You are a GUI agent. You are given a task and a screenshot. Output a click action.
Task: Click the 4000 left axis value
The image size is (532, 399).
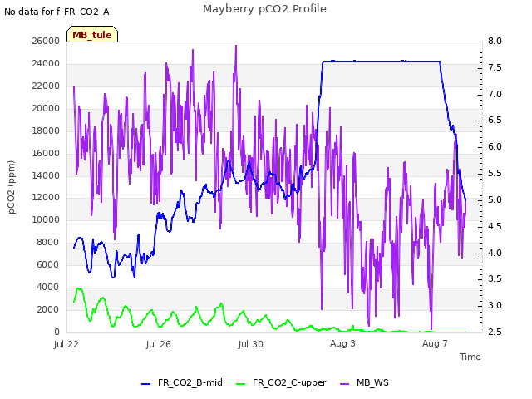[48, 287]
